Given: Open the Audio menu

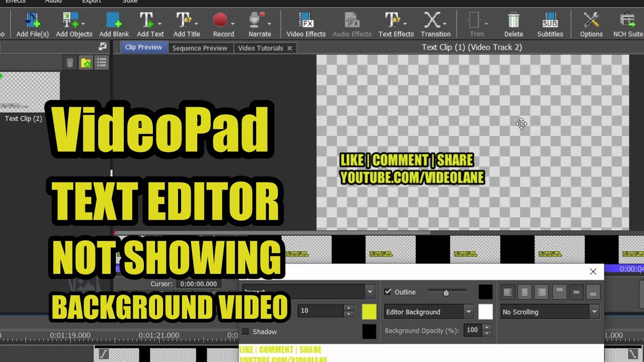Looking at the screenshot, I should tap(53, 2).
